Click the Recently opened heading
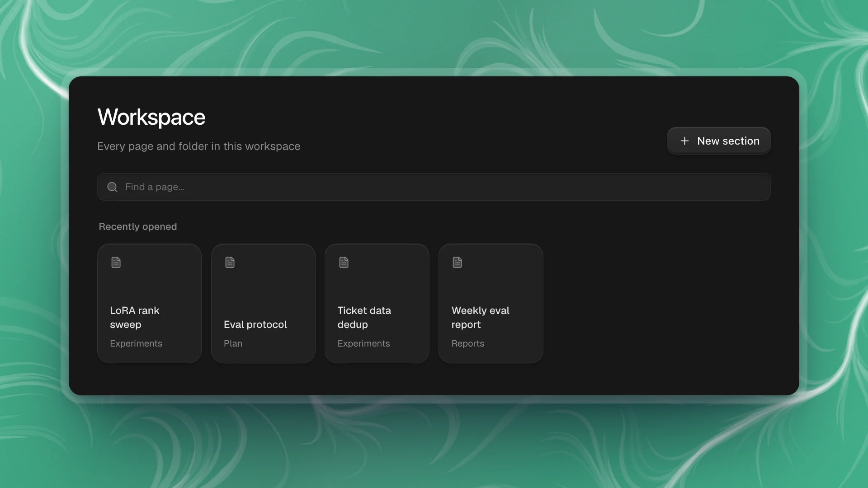The image size is (868, 488). point(138,227)
